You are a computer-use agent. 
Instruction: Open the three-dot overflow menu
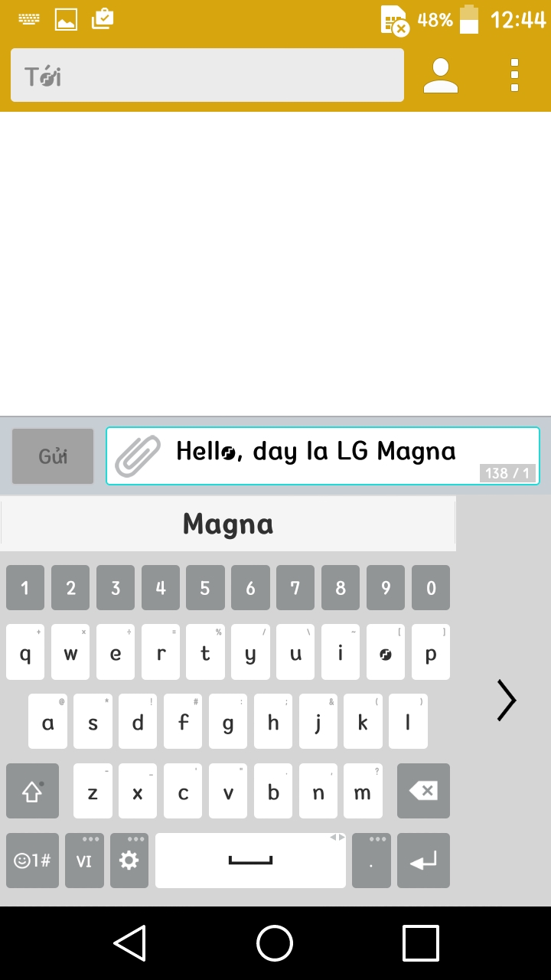coord(514,74)
